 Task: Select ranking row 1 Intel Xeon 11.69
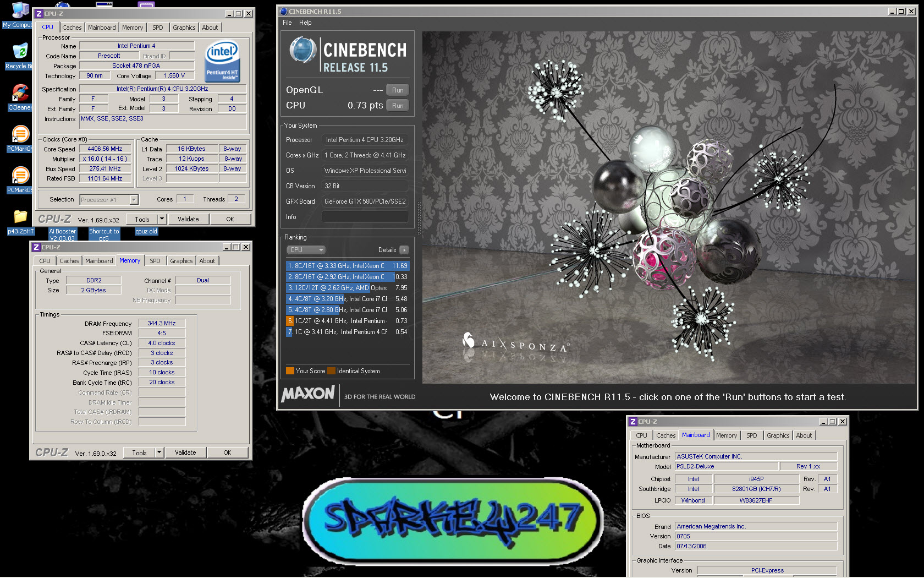coord(348,266)
